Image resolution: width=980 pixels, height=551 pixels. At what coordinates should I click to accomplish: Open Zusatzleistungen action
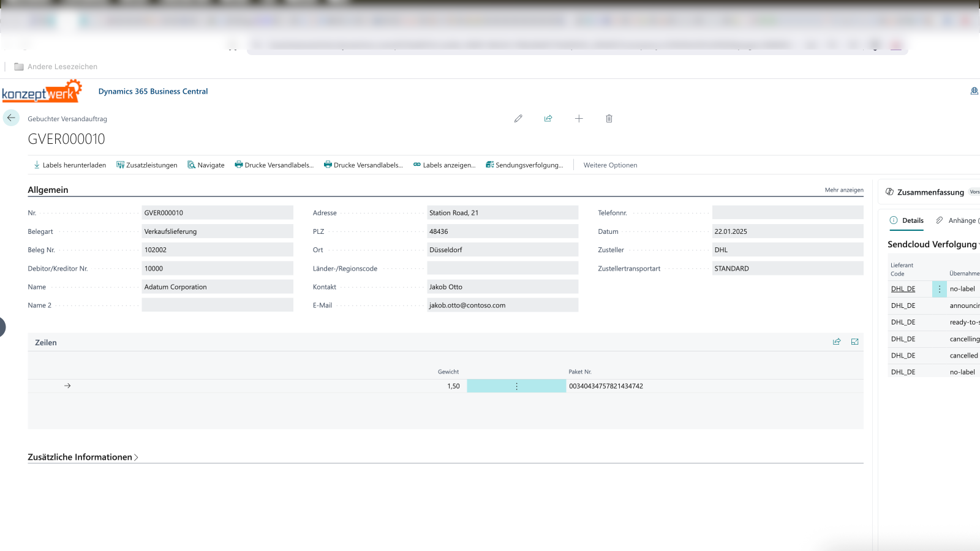(x=147, y=165)
